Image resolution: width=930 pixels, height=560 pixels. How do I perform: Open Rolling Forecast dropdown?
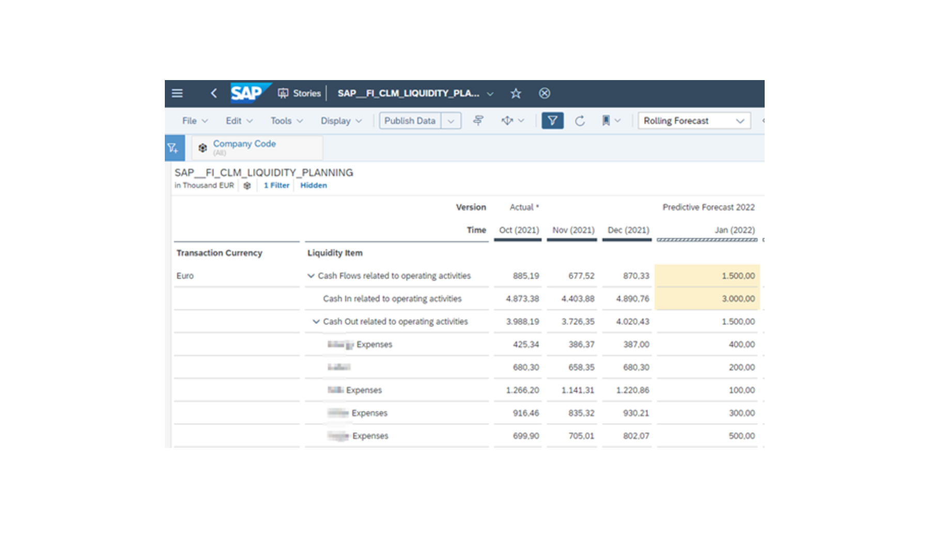694,121
